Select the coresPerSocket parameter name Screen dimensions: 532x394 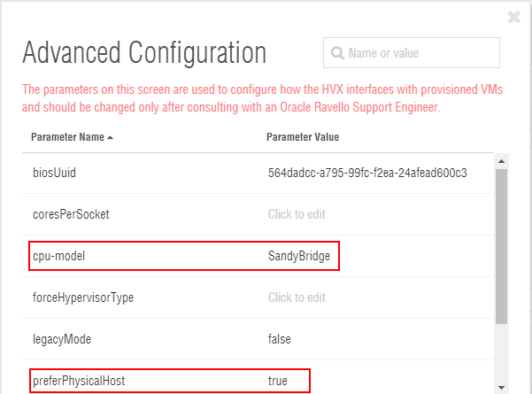click(70, 213)
